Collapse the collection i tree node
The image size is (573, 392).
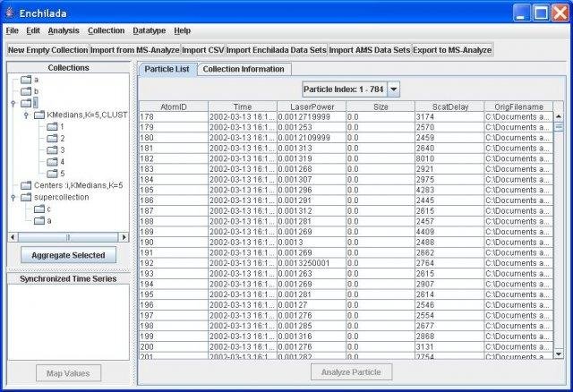13,104
